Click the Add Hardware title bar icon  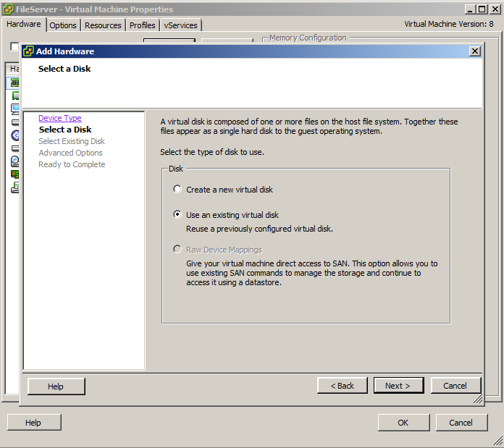click(28, 51)
